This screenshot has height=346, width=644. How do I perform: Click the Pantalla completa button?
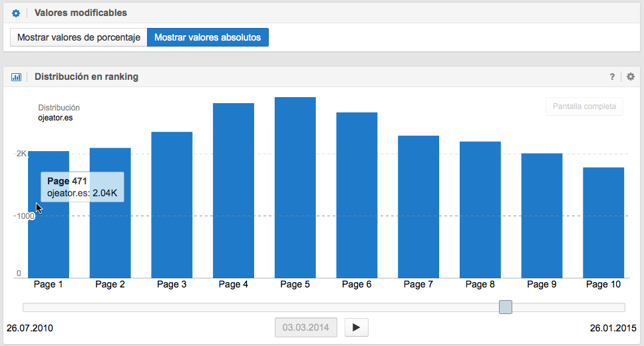pos(584,106)
